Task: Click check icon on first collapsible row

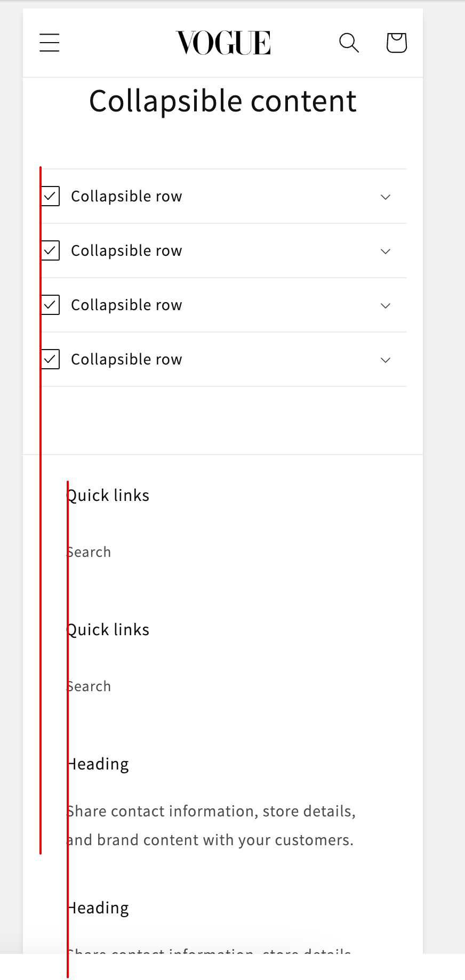Action: click(51, 196)
